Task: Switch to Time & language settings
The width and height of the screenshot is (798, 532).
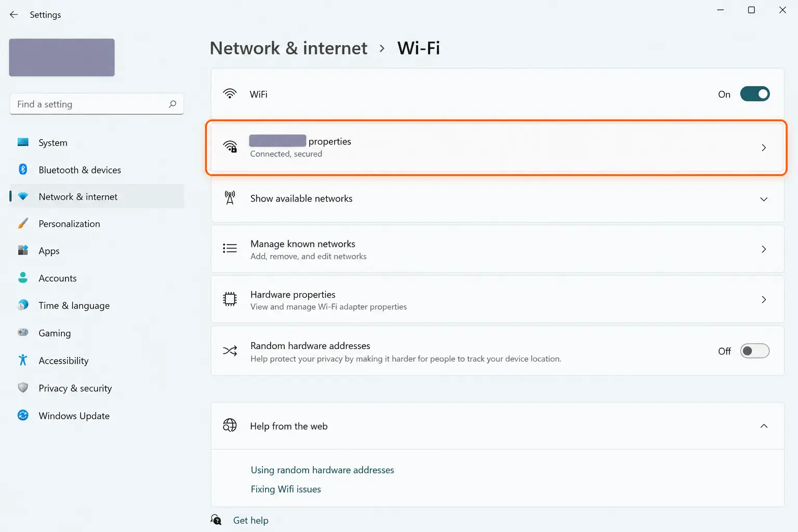Action: [97, 305]
